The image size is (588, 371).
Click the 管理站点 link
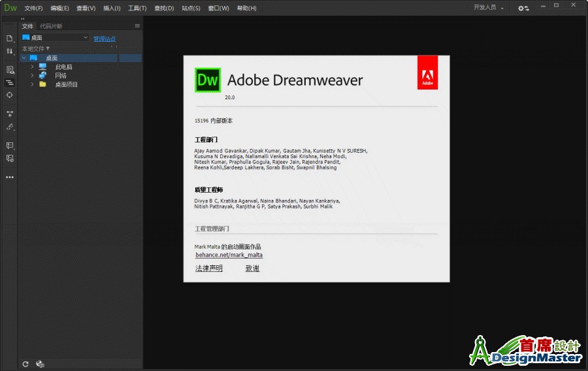[x=105, y=39]
